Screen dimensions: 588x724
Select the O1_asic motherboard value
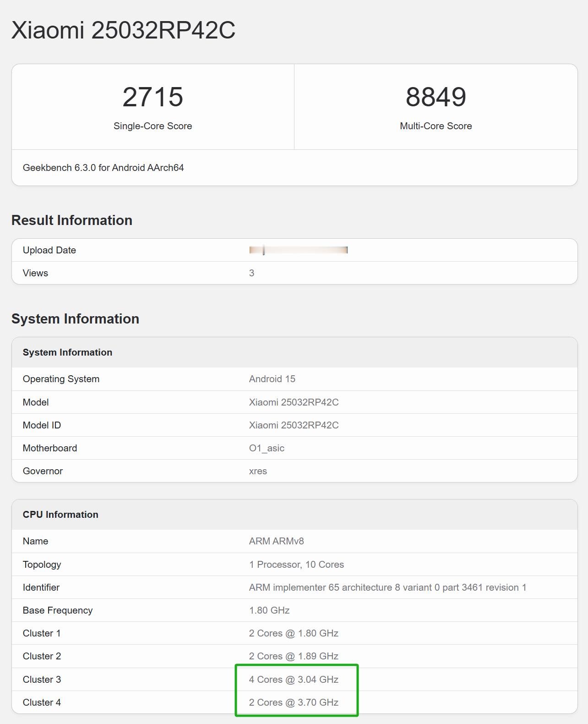[x=267, y=448]
